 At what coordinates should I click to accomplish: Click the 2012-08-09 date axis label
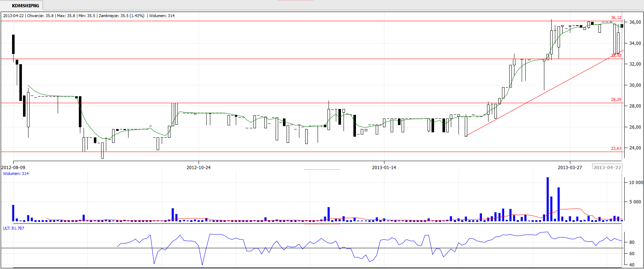tap(13, 168)
